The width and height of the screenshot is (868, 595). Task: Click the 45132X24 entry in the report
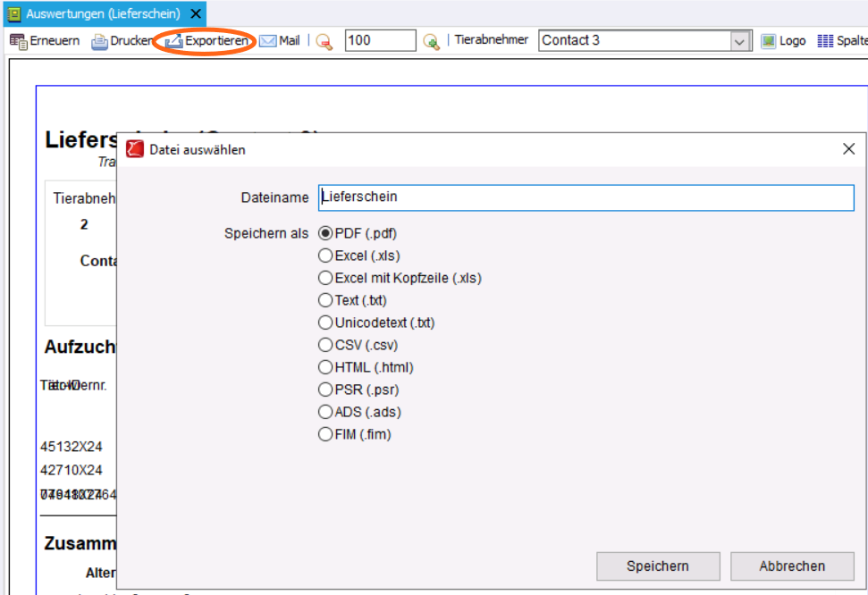click(x=72, y=447)
